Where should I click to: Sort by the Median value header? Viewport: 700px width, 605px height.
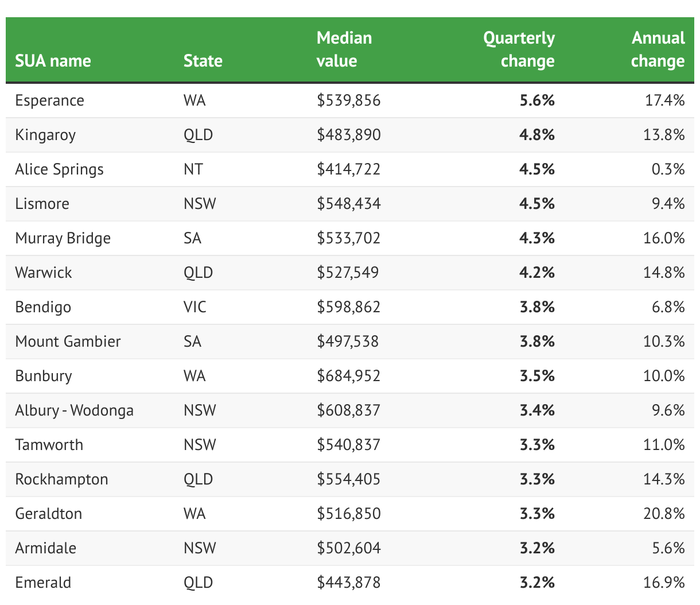344,49
